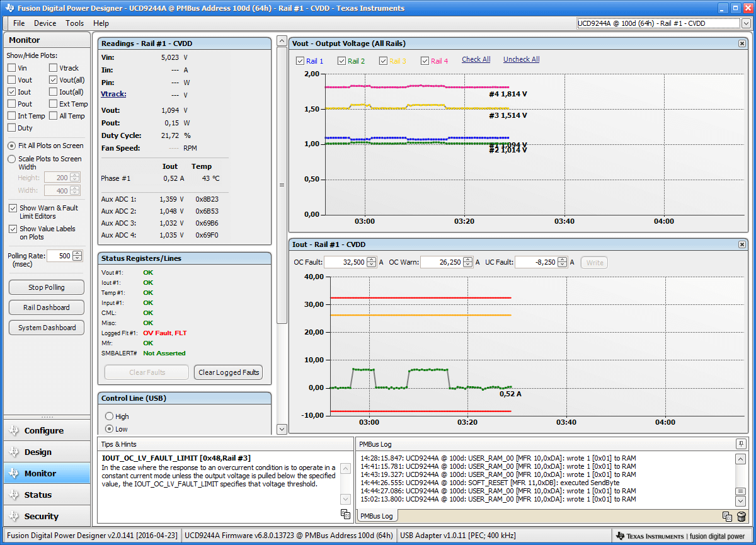Open the Tools menu
756x545 pixels.
(x=74, y=23)
